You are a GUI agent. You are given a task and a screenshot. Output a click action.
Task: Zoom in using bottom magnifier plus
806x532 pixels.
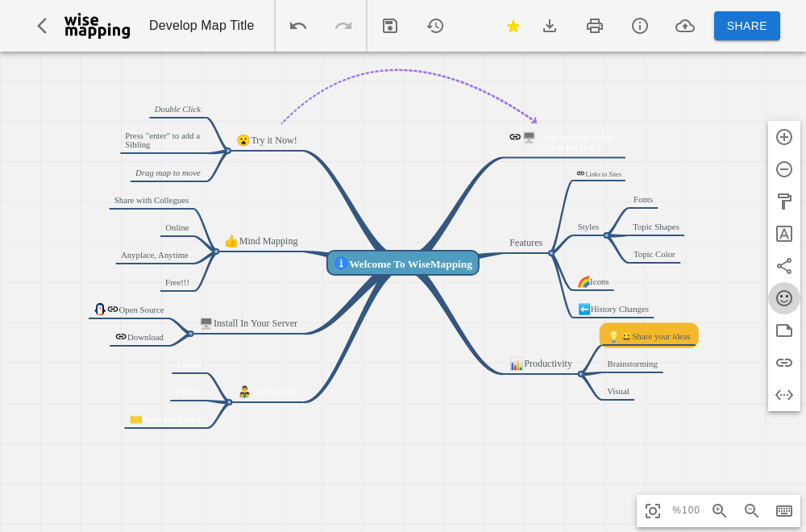[719, 510]
